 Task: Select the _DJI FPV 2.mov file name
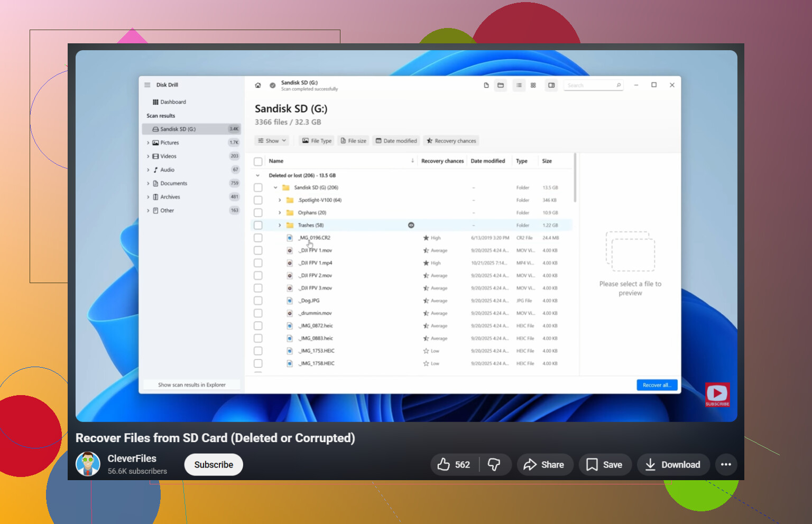[316, 276]
